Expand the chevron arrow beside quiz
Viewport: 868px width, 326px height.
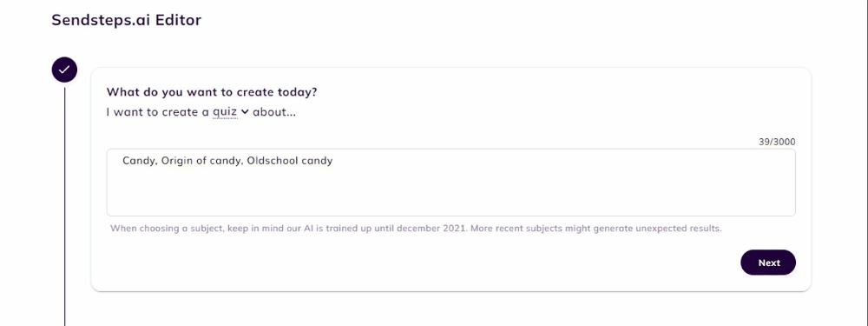tap(246, 111)
